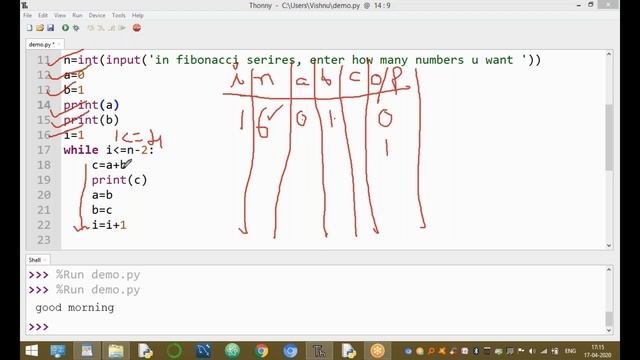Open the Run menu
The image size is (640, 360).
(77, 16)
